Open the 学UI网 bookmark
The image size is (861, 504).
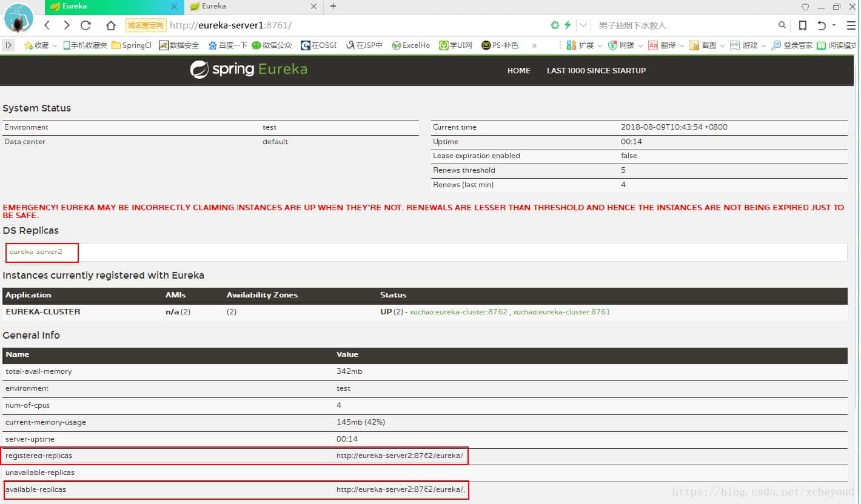point(456,45)
